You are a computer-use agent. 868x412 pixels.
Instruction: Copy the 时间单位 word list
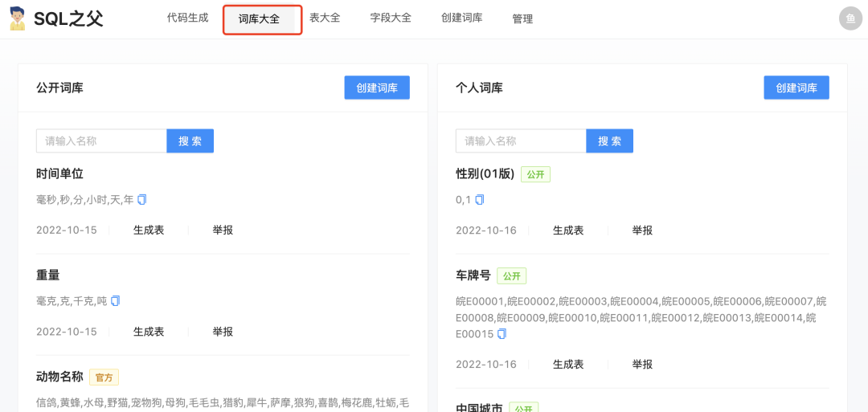click(x=142, y=199)
